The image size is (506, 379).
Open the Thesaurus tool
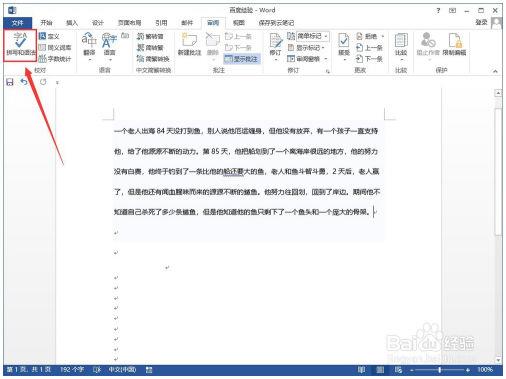click(x=55, y=48)
